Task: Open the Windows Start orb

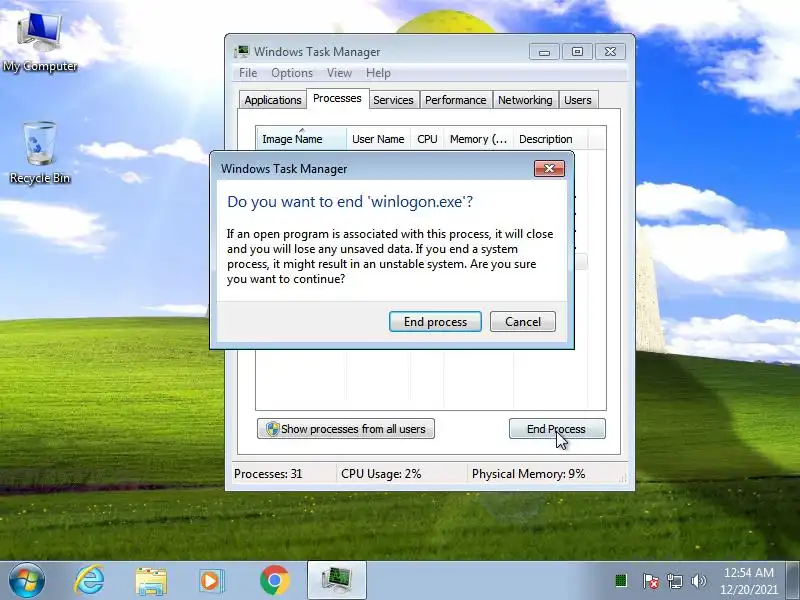Action: 27,581
